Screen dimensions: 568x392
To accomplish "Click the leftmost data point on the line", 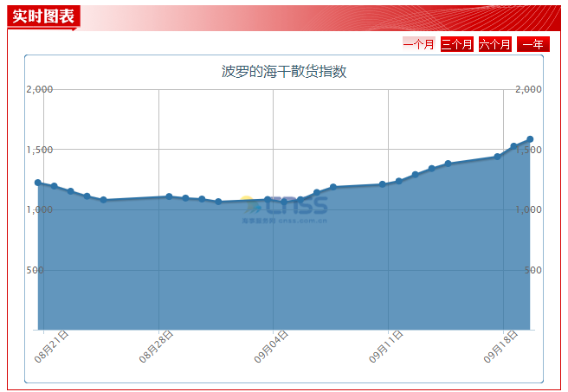I will [37, 183].
